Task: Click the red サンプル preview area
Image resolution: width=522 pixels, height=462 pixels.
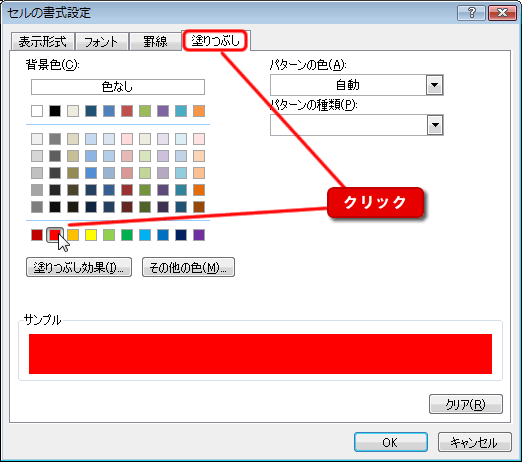Action: tap(260, 354)
